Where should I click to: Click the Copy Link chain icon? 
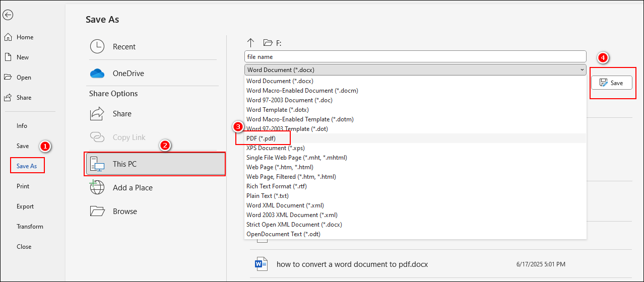97,137
